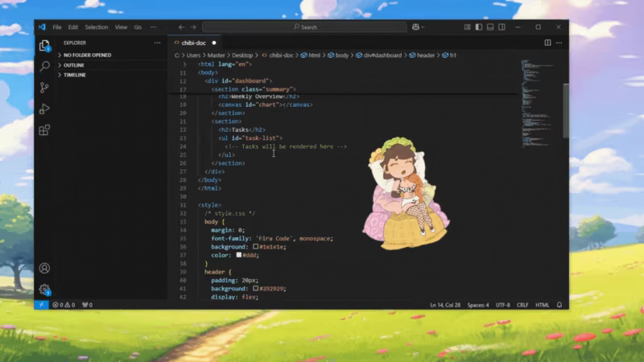
Task: Open the Selection menu
Action: tap(97, 27)
